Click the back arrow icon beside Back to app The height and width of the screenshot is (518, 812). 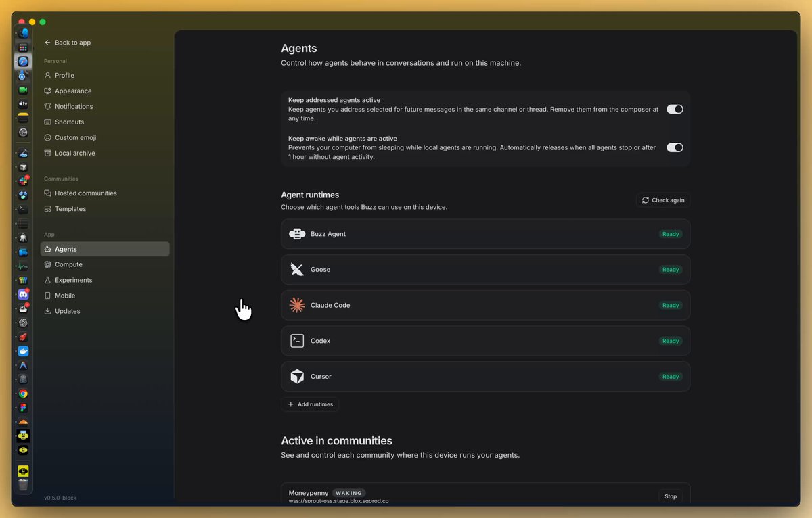click(47, 43)
